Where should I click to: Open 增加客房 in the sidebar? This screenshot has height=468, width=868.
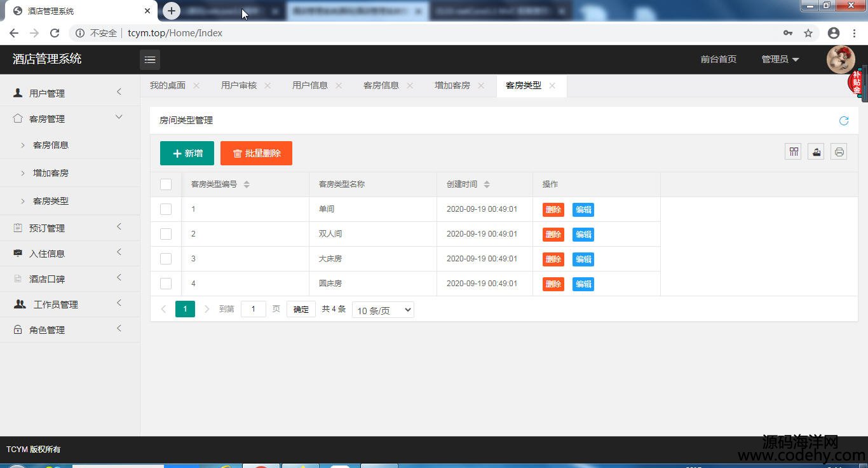tap(51, 173)
